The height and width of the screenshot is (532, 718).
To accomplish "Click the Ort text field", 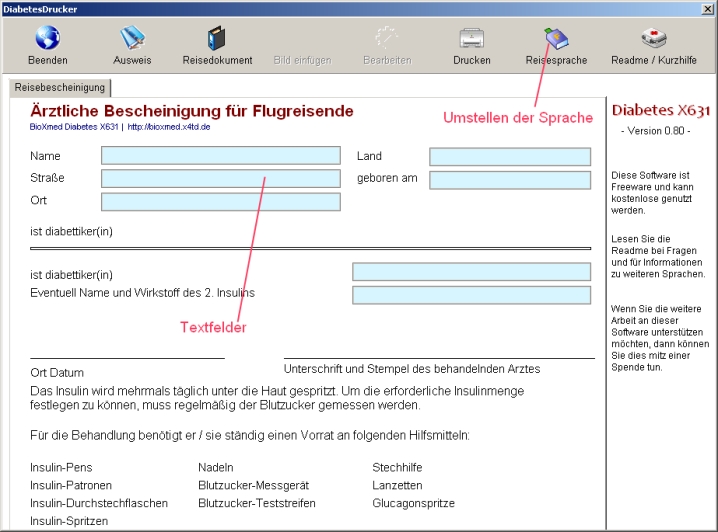I will [x=220, y=202].
